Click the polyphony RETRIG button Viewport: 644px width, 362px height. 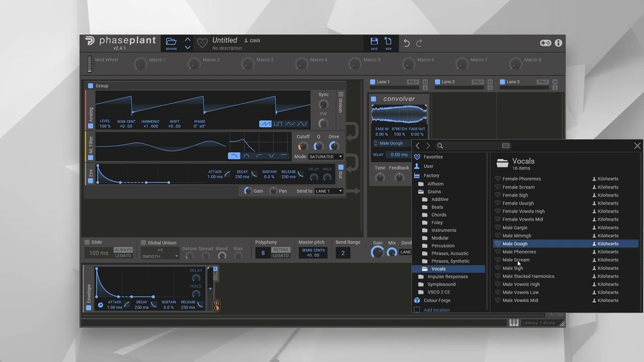(281, 250)
